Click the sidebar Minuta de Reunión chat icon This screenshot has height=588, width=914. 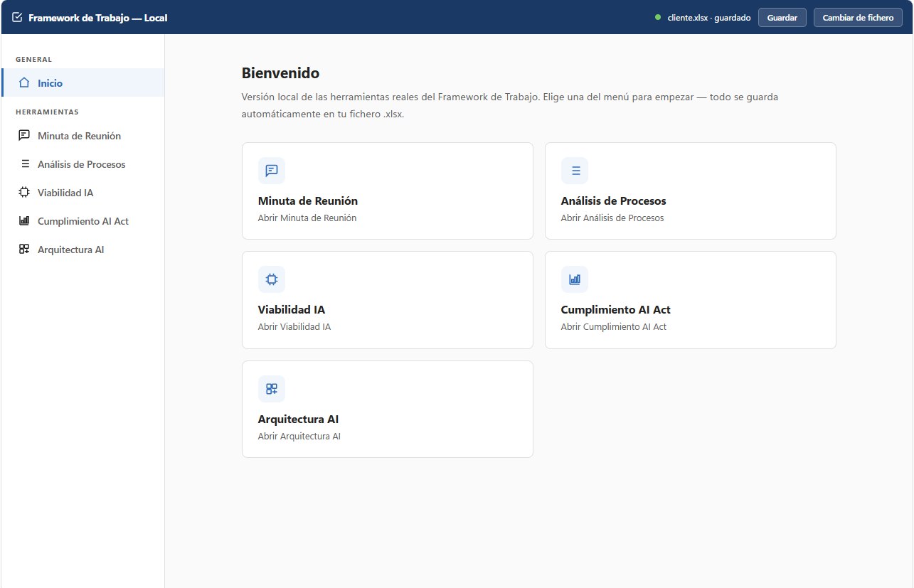point(23,136)
